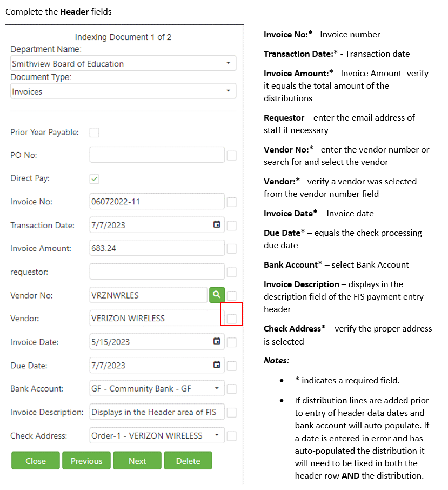Open the Invoice Date calendar picker

[217, 342]
